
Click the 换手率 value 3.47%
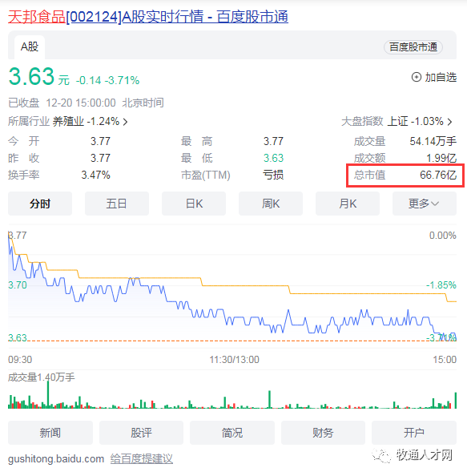(95, 175)
